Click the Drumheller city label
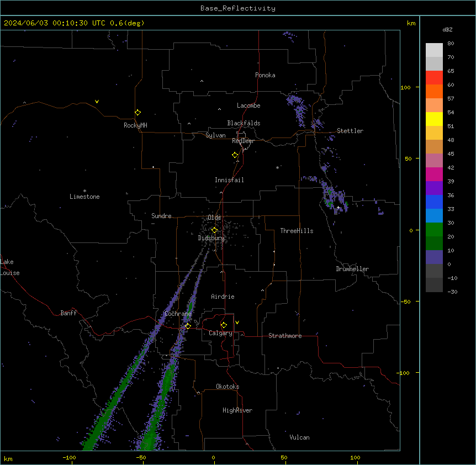 (352, 269)
